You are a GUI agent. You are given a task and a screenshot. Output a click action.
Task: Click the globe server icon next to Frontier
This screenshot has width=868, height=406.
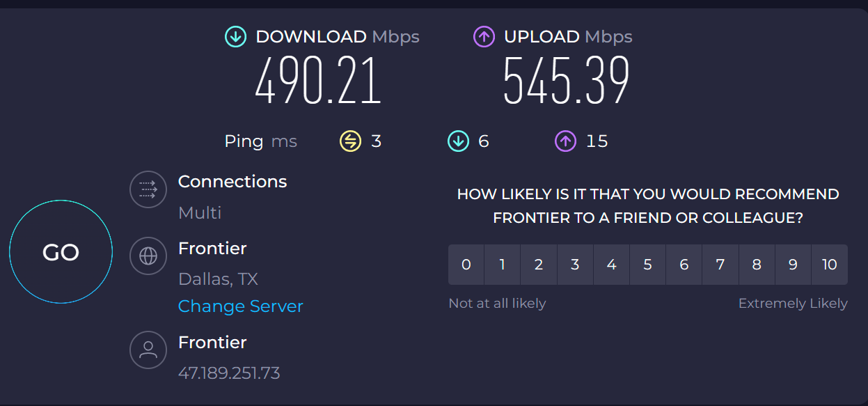(x=148, y=256)
